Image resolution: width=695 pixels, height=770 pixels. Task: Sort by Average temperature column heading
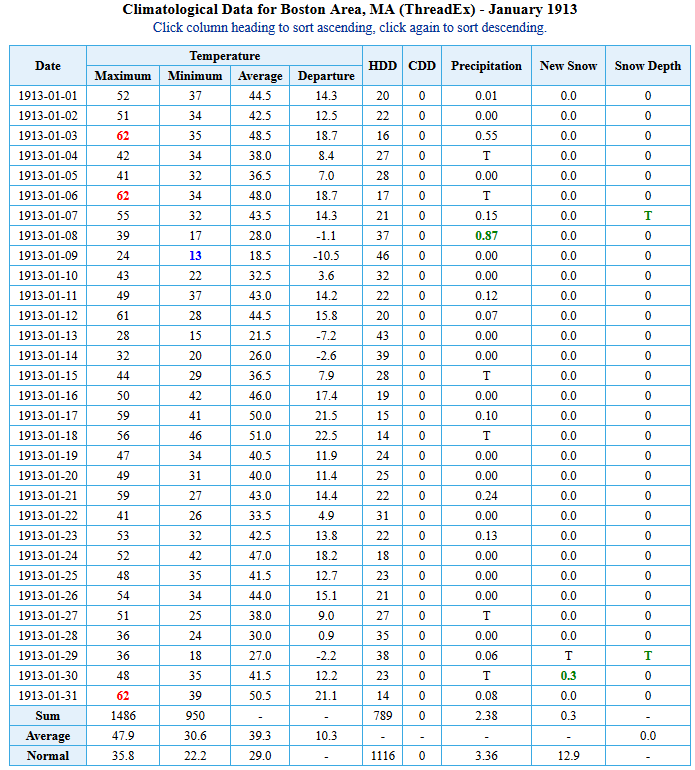pyautogui.click(x=260, y=76)
